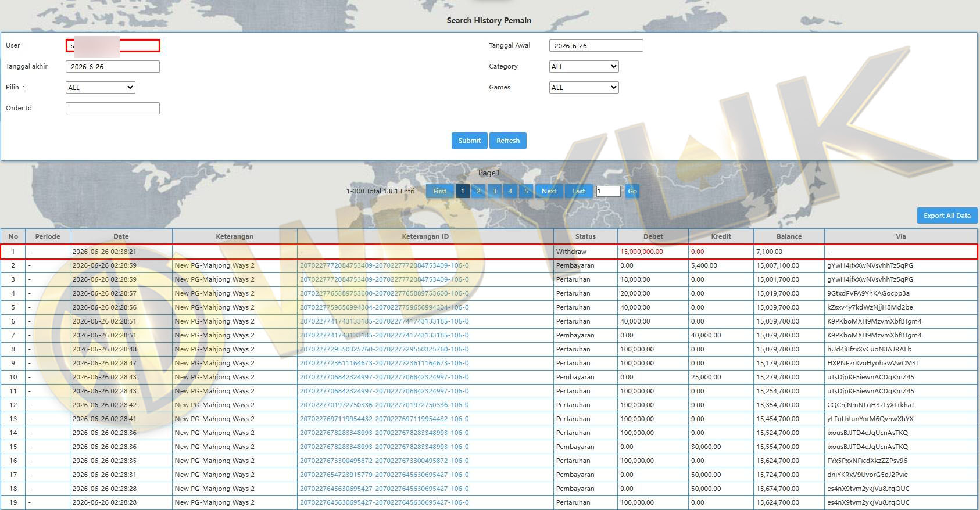
Task: Select page 1 in pagination
Action: tap(463, 191)
